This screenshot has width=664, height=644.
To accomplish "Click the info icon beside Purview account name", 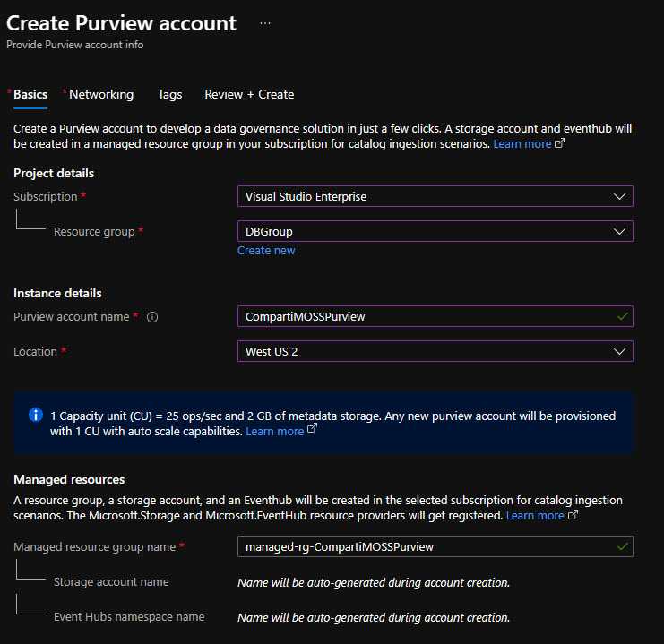I will coord(152,317).
